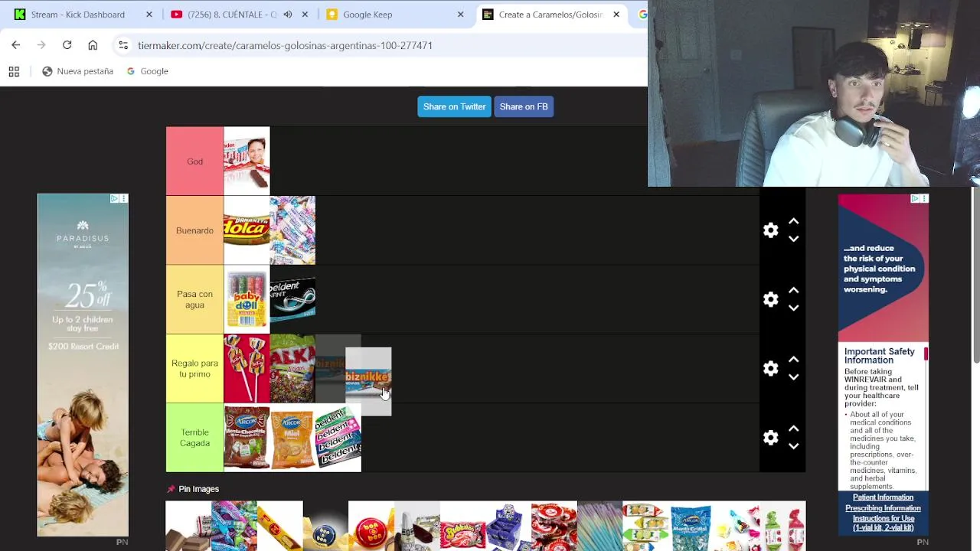Move Terrible Cagada tier down
The height and width of the screenshot is (551, 980).
(x=793, y=445)
